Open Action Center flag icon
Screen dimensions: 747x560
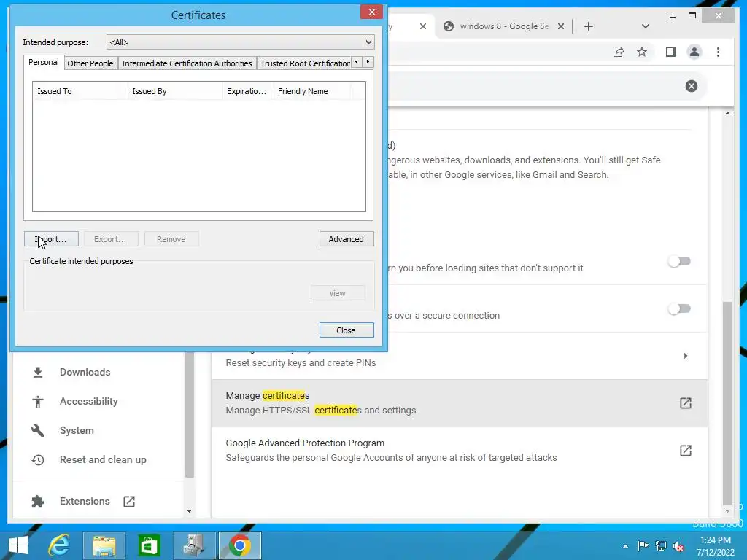[x=642, y=545]
